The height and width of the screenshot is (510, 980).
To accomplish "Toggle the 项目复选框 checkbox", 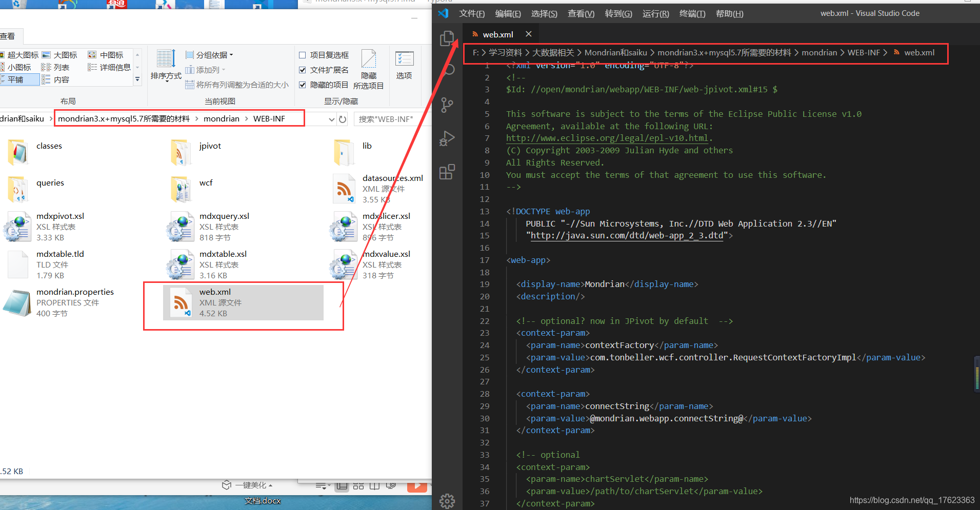I will pos(303,55).
